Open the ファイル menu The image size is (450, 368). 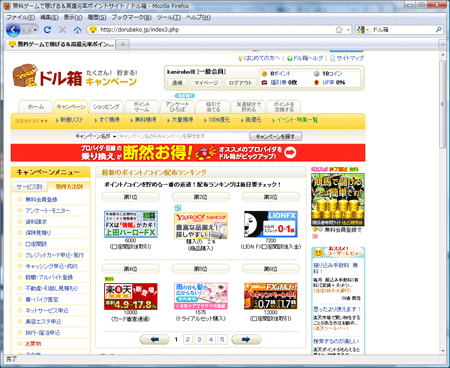click(x=21, y=17)
